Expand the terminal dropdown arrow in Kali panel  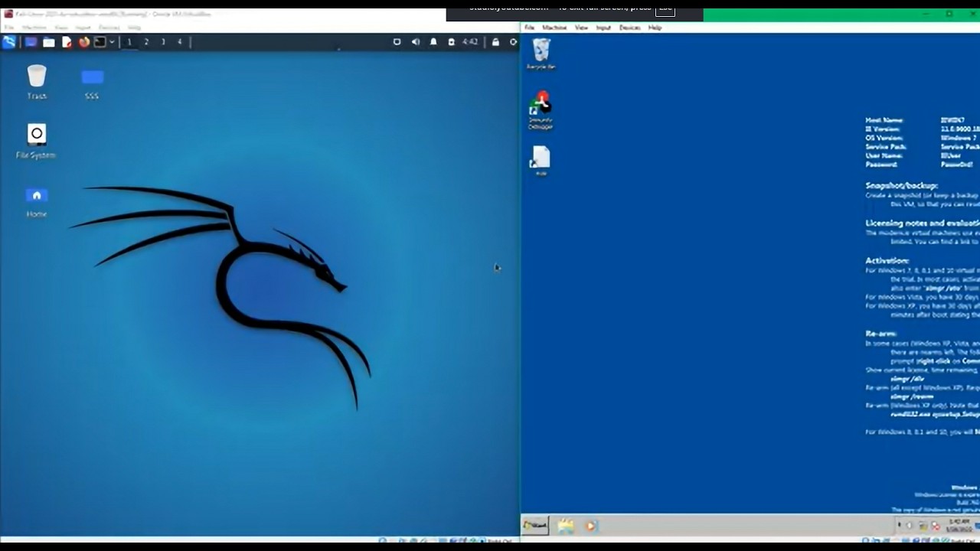[112, 42]
